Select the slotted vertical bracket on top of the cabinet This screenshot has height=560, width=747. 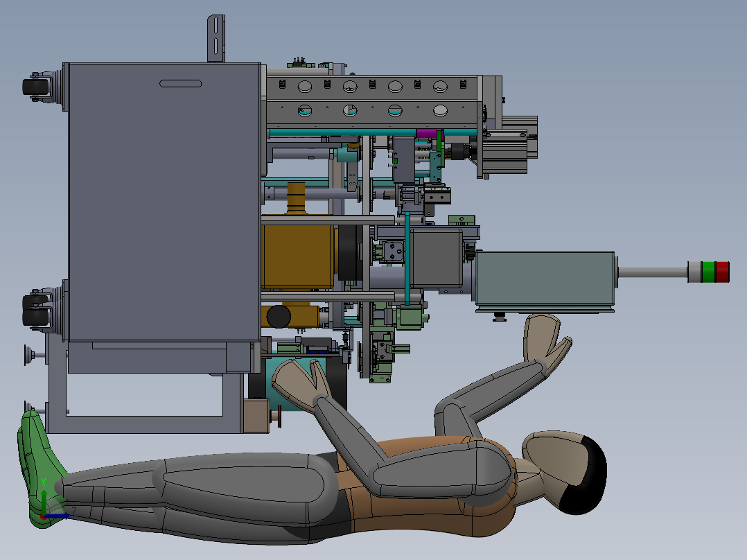click(x=216, y=38)
